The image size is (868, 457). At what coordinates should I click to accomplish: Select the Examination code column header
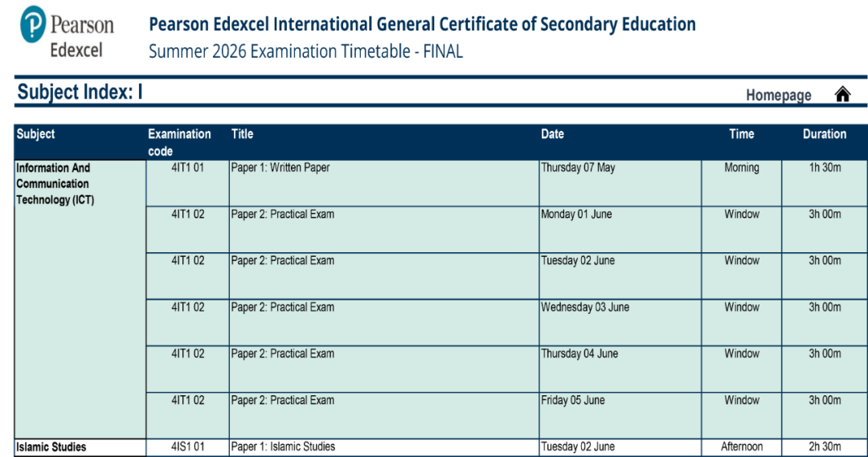(179, 142)
